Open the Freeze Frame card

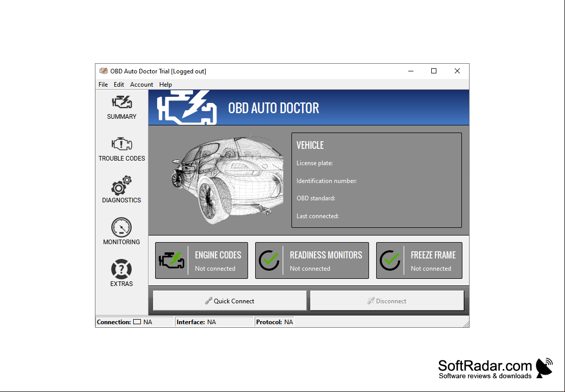tap(419, 260)
